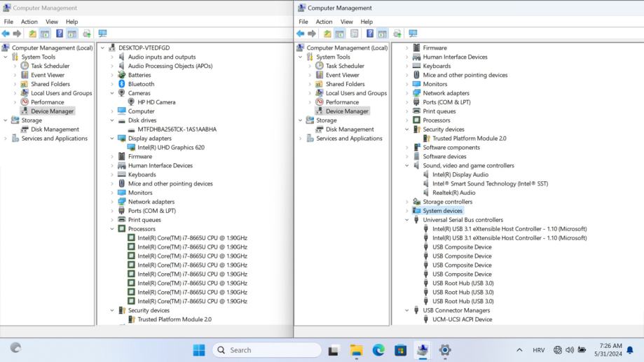
Task: Expand Storage controllers in right window
Action: point(407,202)
